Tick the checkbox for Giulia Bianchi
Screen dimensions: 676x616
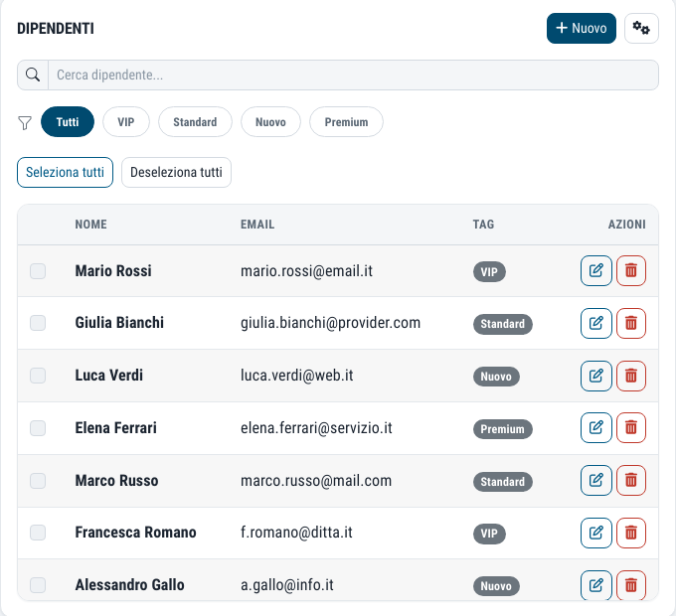point(38,323)
